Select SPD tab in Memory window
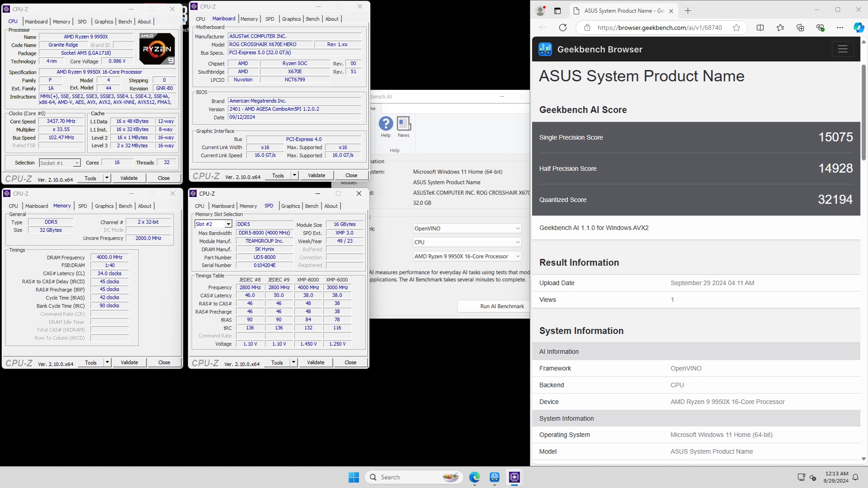This screenshot has width=868, height=488. click(x=82, y=206)
